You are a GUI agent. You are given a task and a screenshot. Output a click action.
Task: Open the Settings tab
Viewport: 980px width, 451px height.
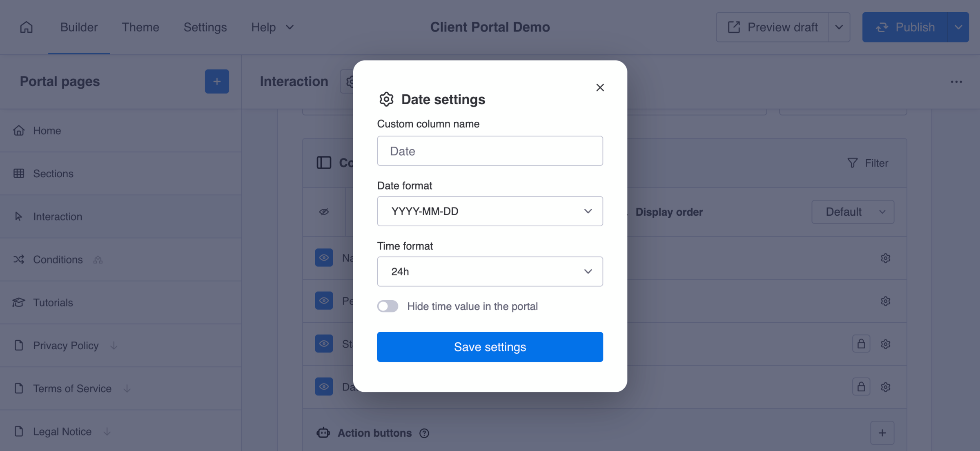205,27
